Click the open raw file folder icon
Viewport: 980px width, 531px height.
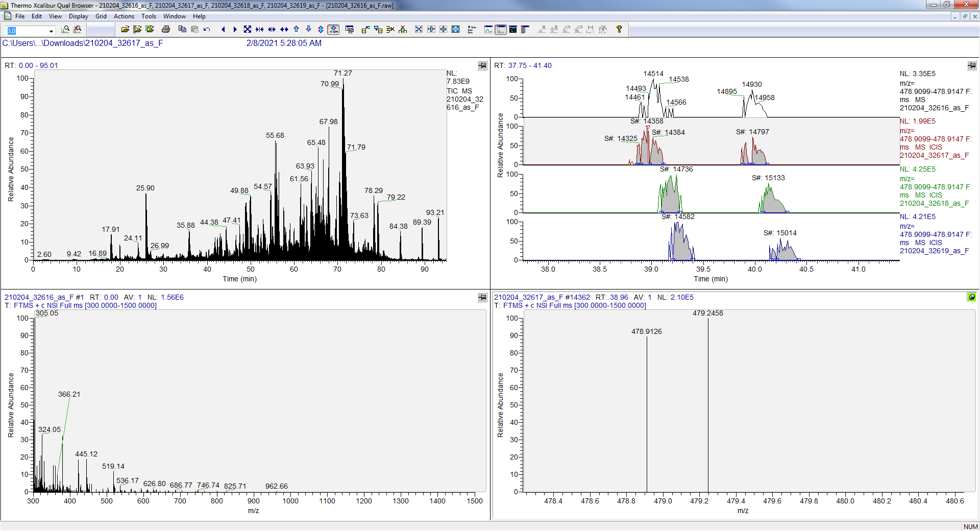[125, 30]
